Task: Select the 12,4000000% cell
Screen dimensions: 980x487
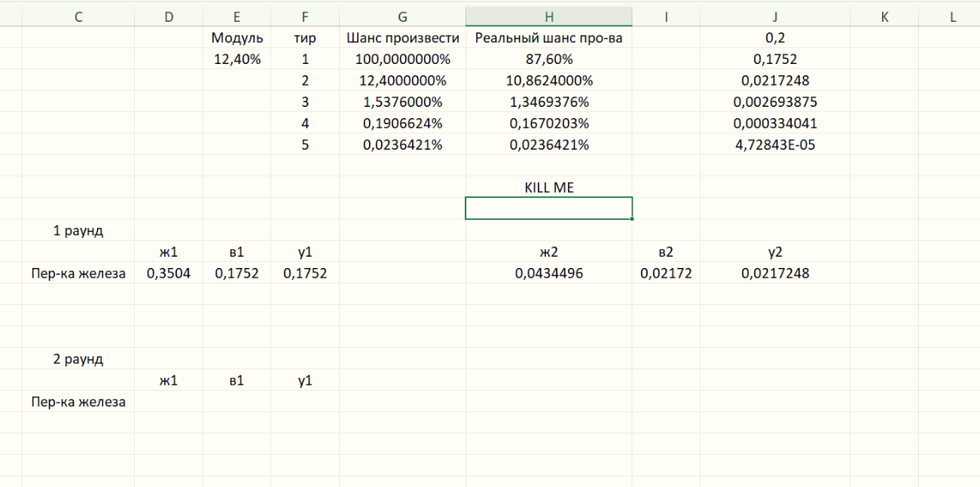Action: (402, 81)
